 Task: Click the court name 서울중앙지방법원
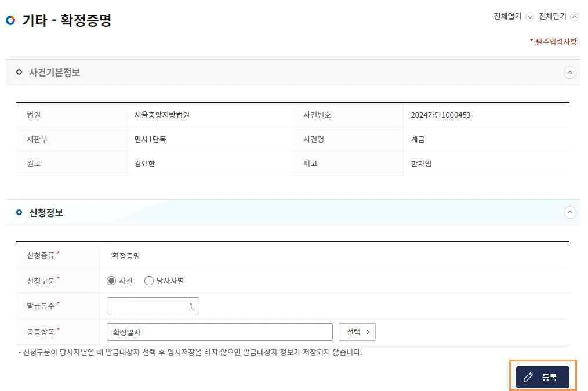(x=162, y=115)
